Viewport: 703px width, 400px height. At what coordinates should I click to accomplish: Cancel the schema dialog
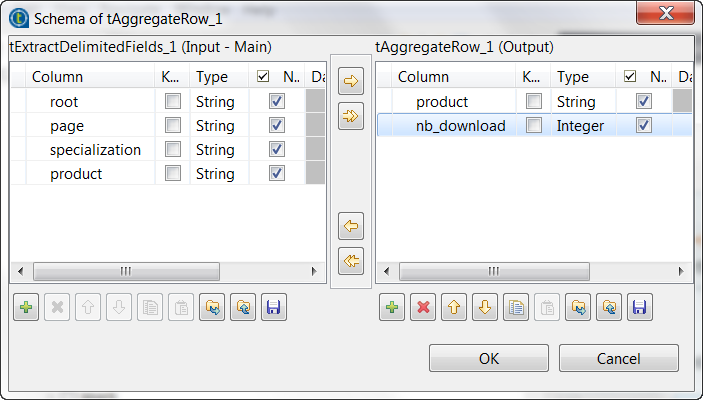[618, 358]
